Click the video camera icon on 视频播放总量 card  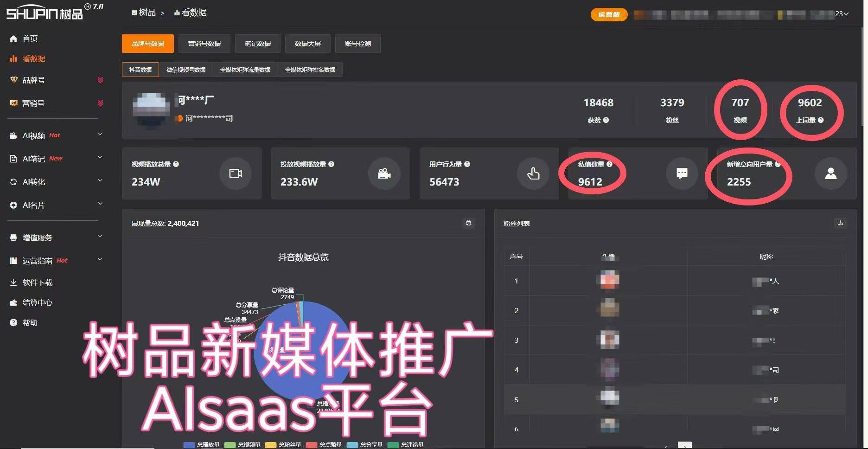(235, 173)
